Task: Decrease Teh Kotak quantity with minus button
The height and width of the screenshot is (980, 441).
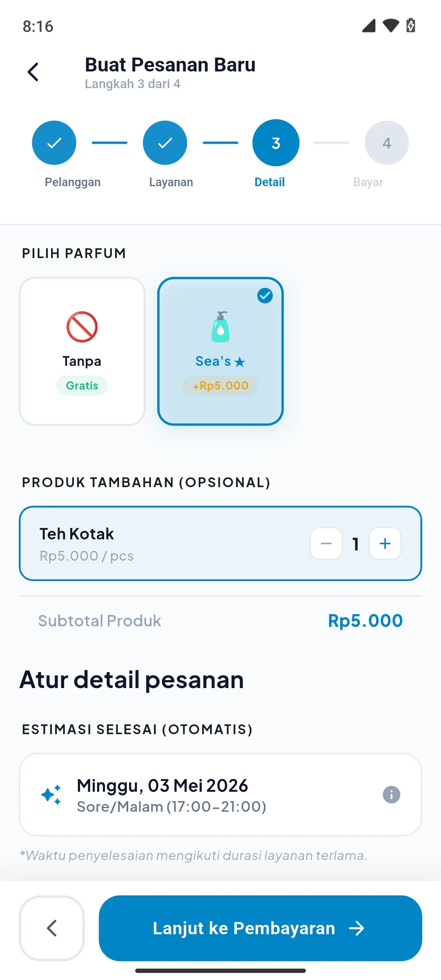Action: click(x=326, y=543)
